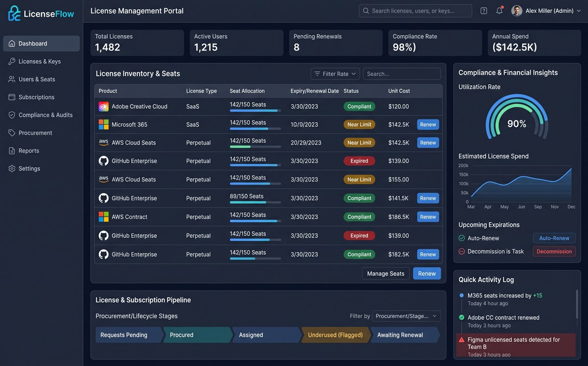Select the Procured pipeline stage
Viewport: 588px width, 366px height.
click(198, 335)
